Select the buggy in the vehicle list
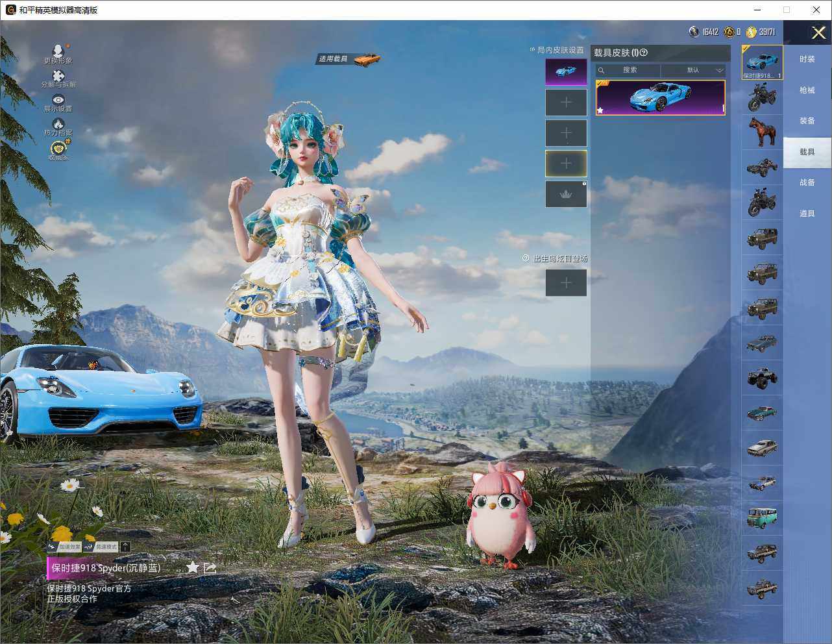The image size is (832, 644). 763,167
